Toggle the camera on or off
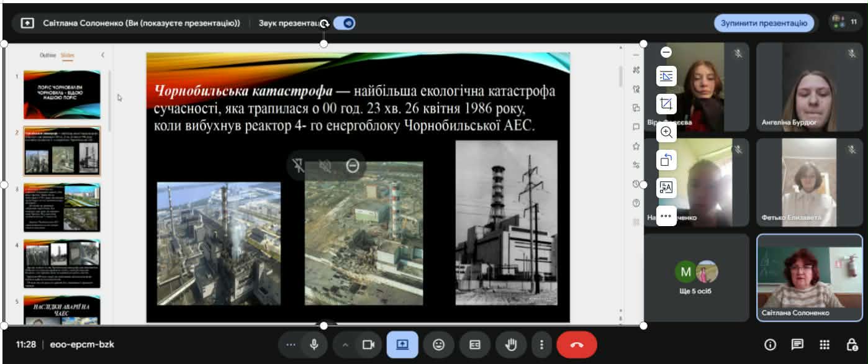868x364 pixels. point(368,345)
